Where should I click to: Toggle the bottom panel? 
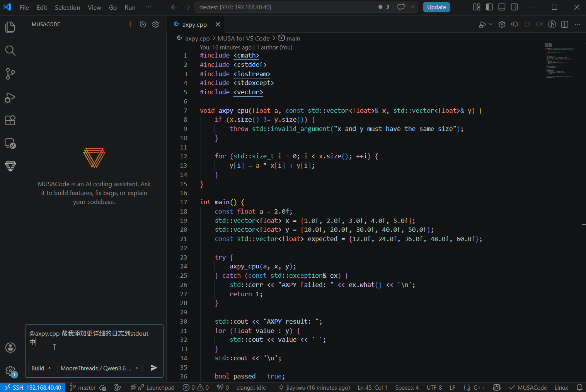[x=502, y=7]
